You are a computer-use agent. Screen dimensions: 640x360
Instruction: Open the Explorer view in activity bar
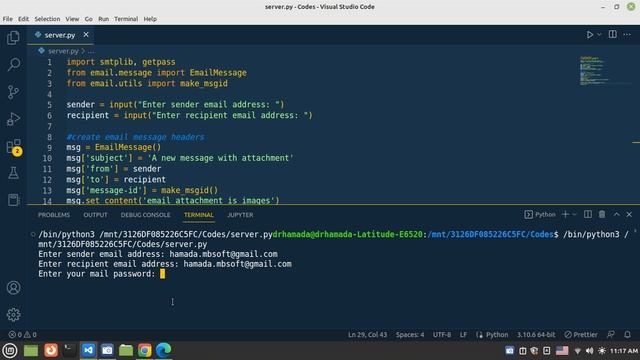13,38
